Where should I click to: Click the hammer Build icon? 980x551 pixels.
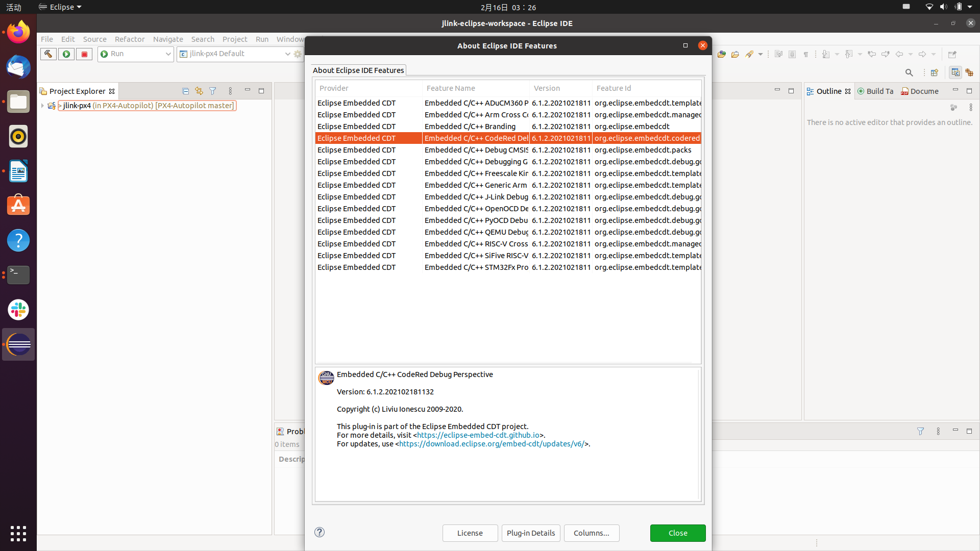(x=48, y=54)
